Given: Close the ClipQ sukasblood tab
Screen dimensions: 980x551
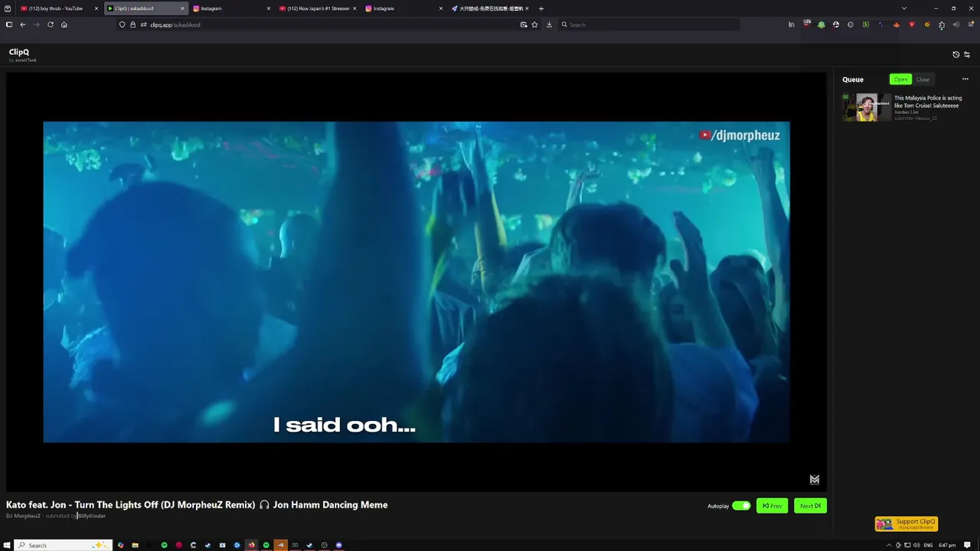Looking at the screenshot, I should point(182,8).
